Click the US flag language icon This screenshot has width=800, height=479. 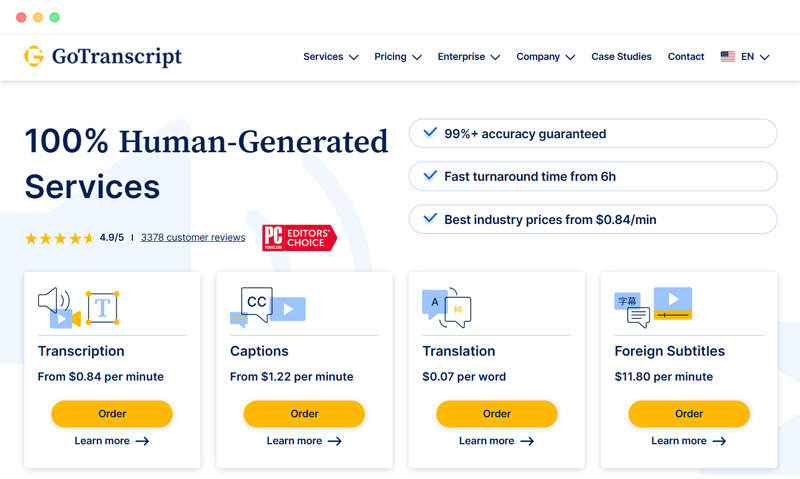[x=728, y=57]
